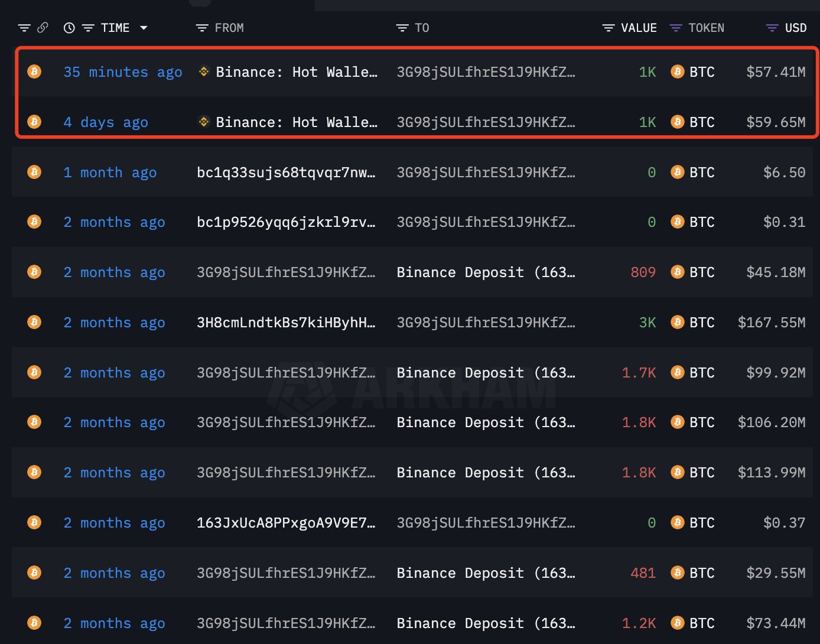Click the Binance entity diamond icon

[203, 71]
